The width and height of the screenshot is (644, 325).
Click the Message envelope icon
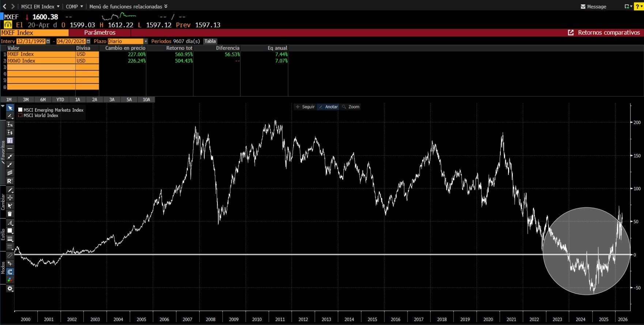click(x=583, y=7)
